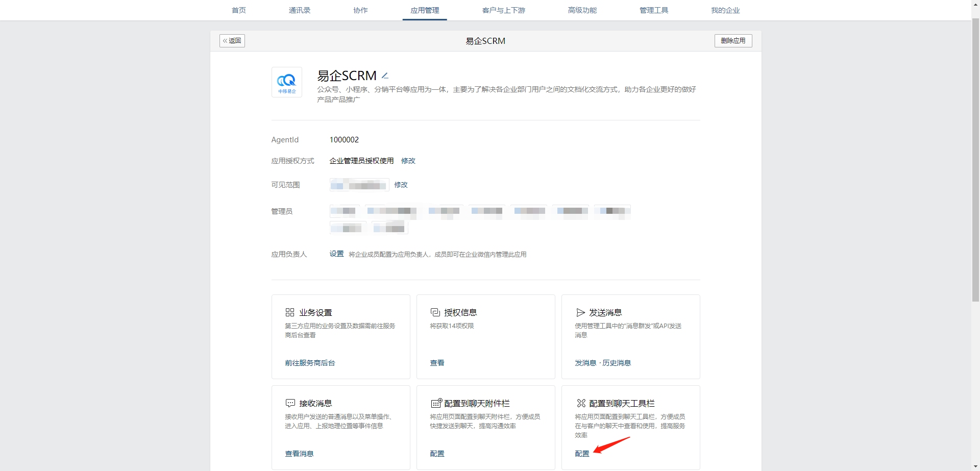Click the 企业管理员授权使用 text
Image resolution: width=980 pixels, height=471 pixels.
(361, 161)
